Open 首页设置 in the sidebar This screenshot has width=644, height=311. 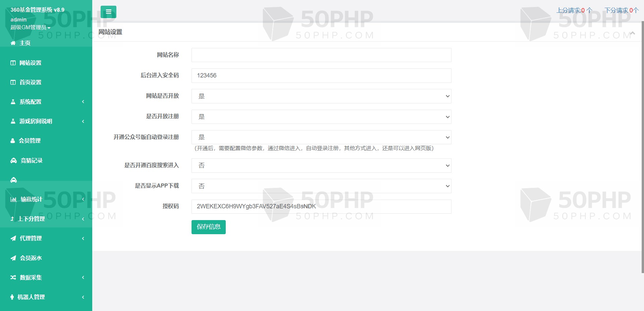[x=30, y=82]
